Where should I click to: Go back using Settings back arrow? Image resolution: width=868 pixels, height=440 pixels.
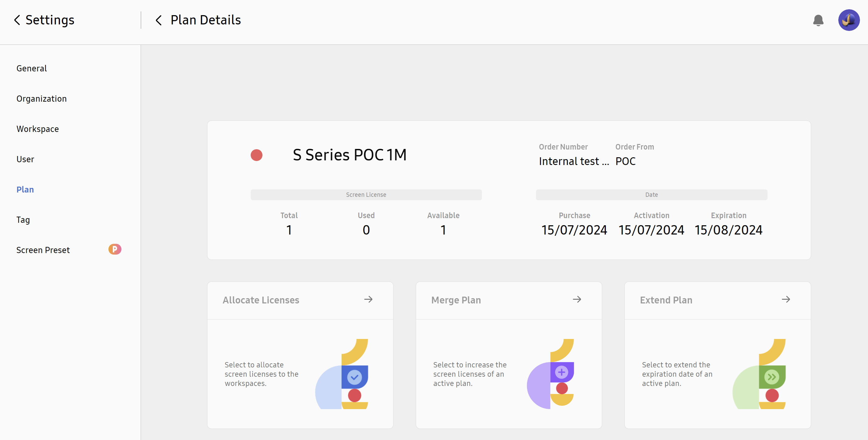coord(17,20)
